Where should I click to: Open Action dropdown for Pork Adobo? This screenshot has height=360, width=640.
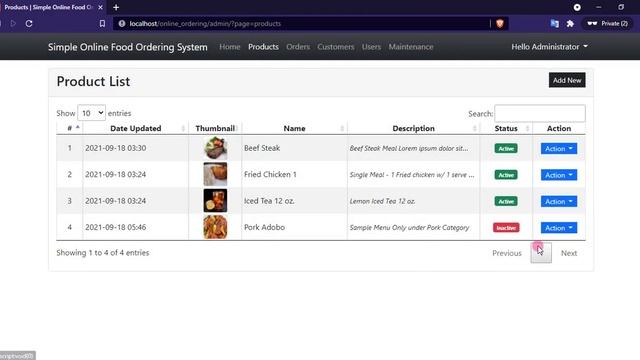(x=559, y=228)
